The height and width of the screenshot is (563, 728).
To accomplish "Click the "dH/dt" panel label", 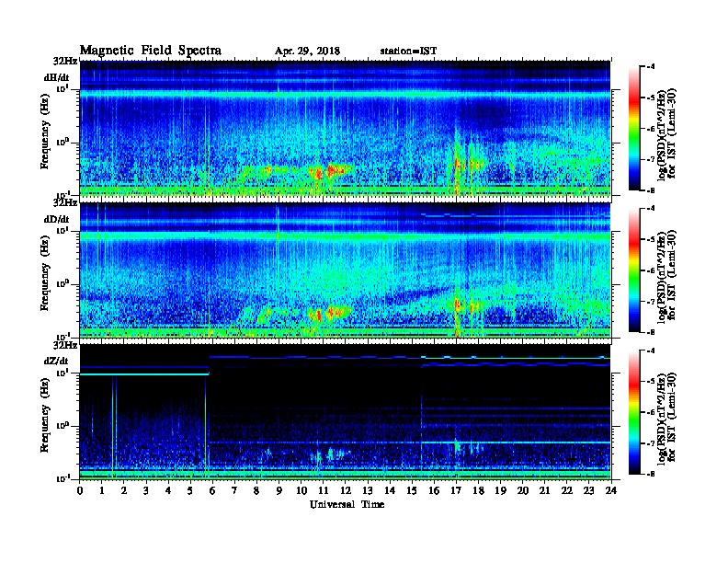I will (x=57, y=78).
